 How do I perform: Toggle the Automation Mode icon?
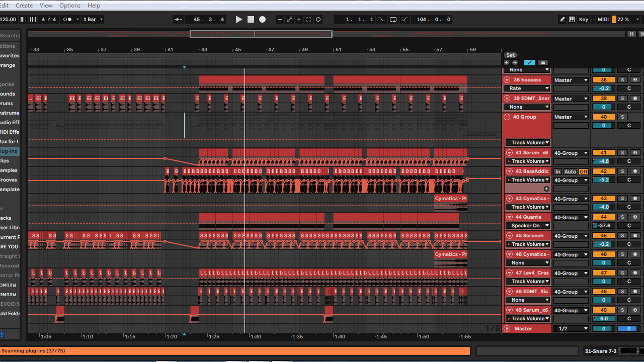point(529,63)
